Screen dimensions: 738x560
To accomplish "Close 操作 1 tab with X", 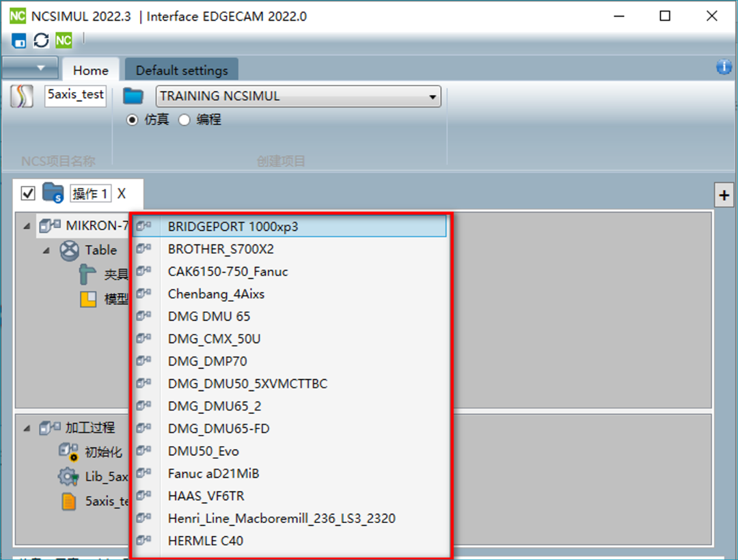I will click(x=122, y=194).
